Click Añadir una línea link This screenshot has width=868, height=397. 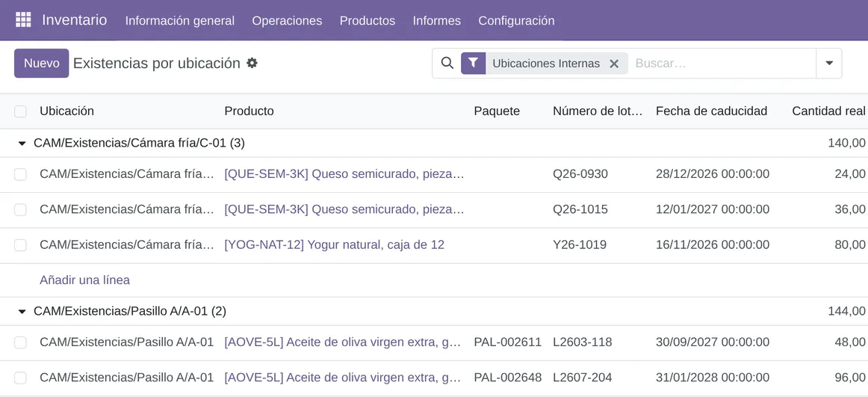click(84, 280)
